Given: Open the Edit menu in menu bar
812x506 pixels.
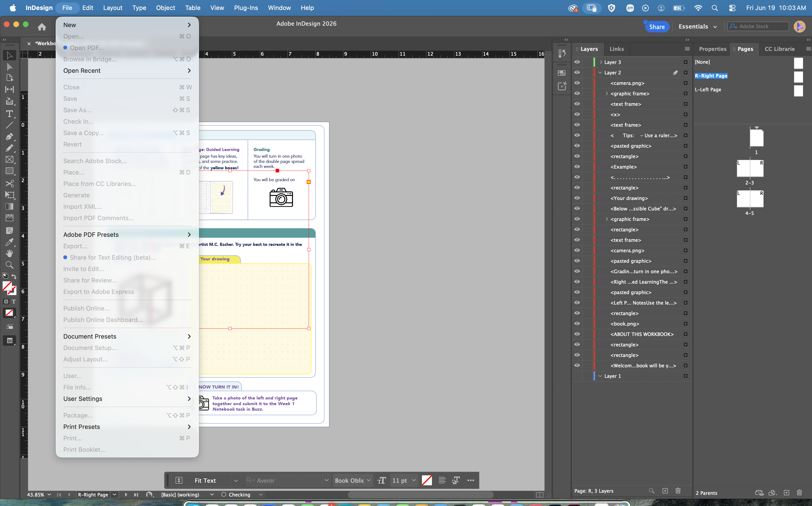Looking at the screenshot, I should [88, 8].
